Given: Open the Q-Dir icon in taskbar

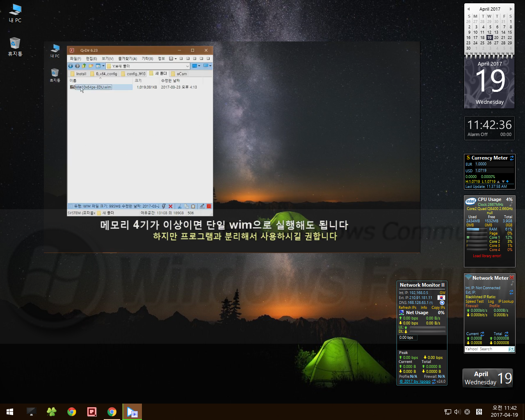Looking at the screenshot, I should pyautogui.click(x=92, y=412).
